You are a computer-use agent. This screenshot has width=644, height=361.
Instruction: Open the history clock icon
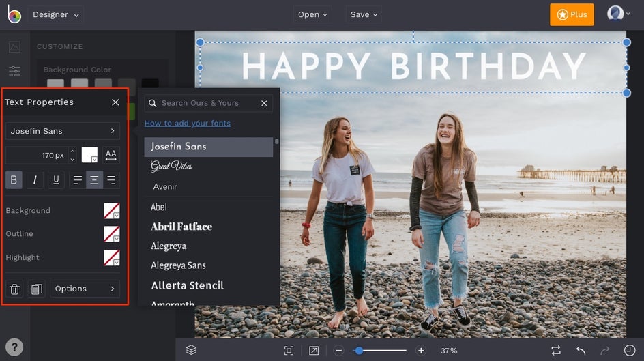[x=628, y=350]
